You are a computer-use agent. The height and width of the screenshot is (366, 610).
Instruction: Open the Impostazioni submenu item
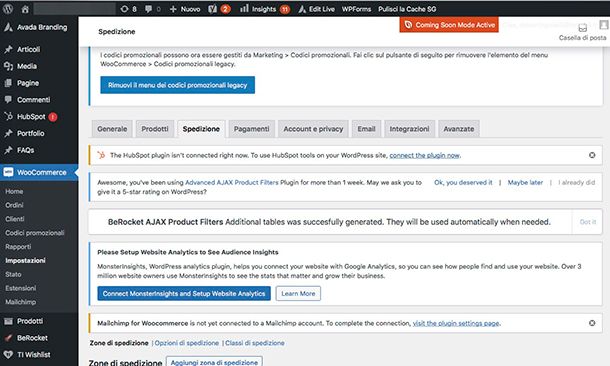(25, 260)
